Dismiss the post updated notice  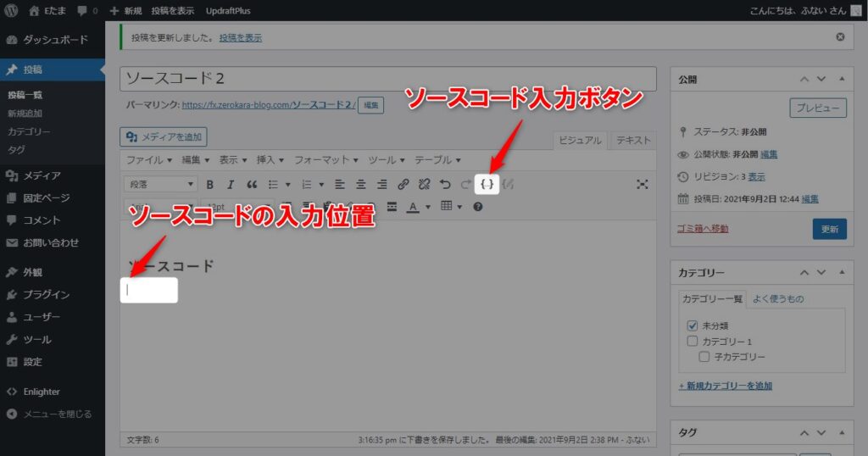coord(840,37)
